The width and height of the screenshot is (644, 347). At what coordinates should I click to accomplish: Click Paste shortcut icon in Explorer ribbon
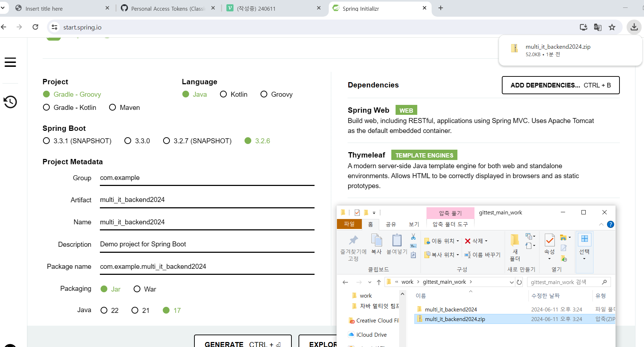[x=413, y=255]
